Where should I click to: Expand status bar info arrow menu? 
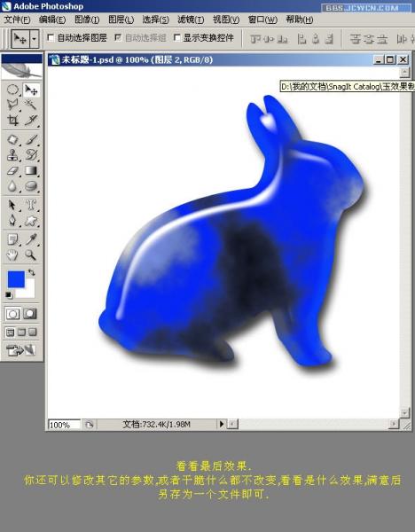point(221,424)
